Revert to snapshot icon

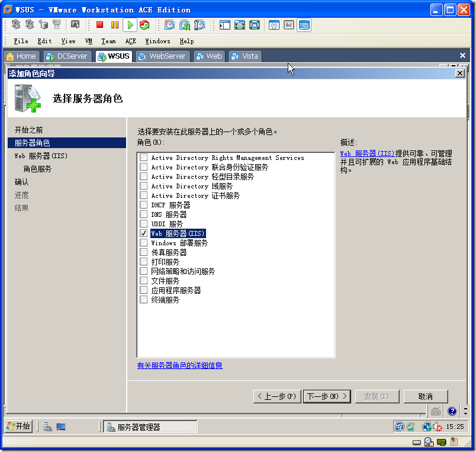pos(185,25)
